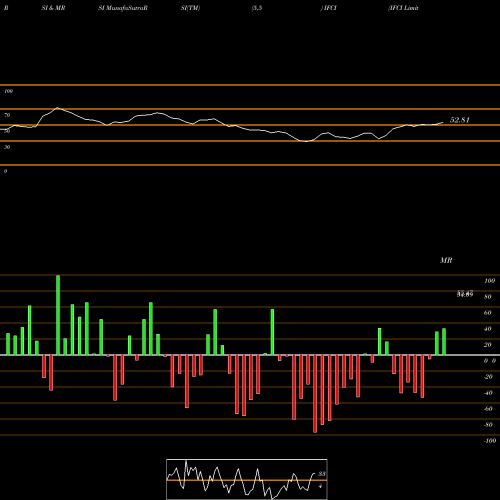
Task: Click the -40 label on the MR axis
Action: tap(488, 393)
